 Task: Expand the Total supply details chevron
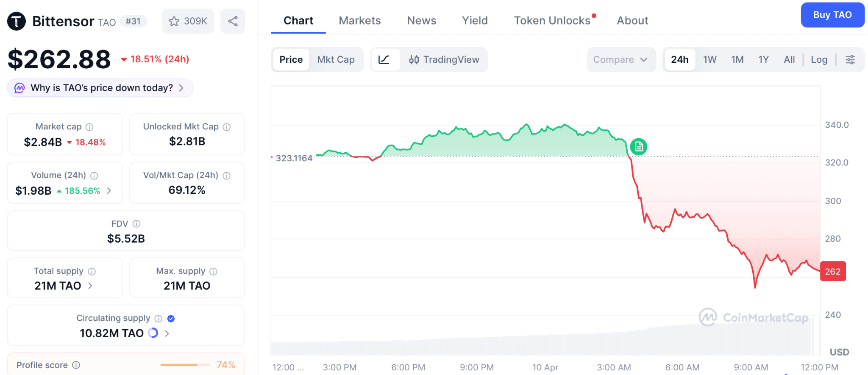[90, 286]
